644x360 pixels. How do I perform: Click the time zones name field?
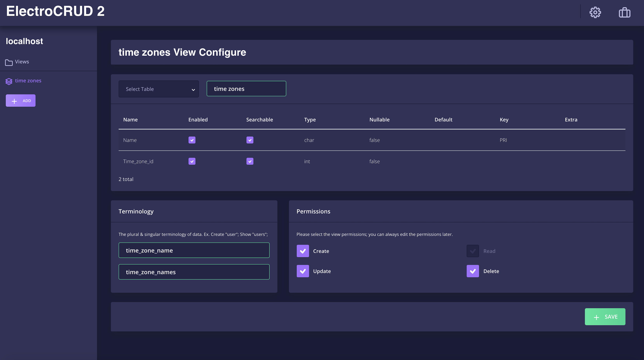tap(246, 89)
